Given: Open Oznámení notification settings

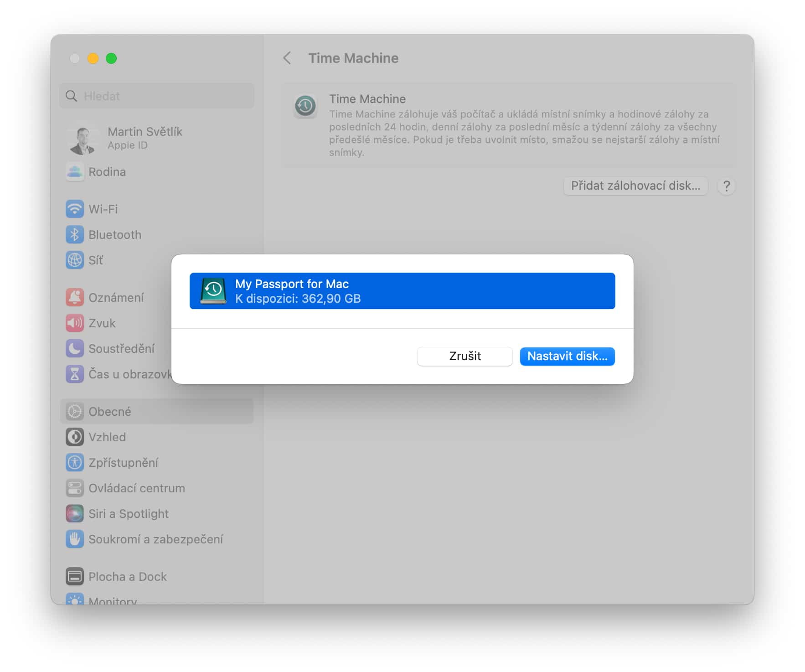Looking at the screenshot, I should 116,298.
